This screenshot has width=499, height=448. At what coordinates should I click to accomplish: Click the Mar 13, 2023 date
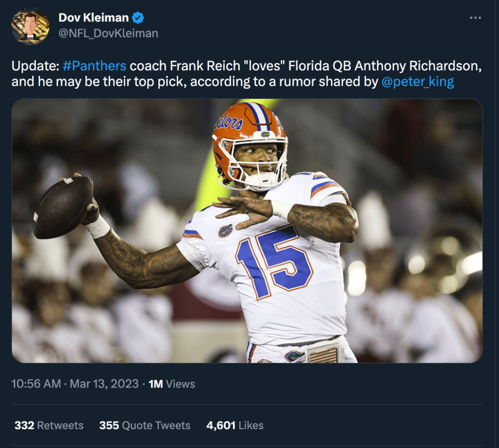pyautogui.click(x=104, y=384)
